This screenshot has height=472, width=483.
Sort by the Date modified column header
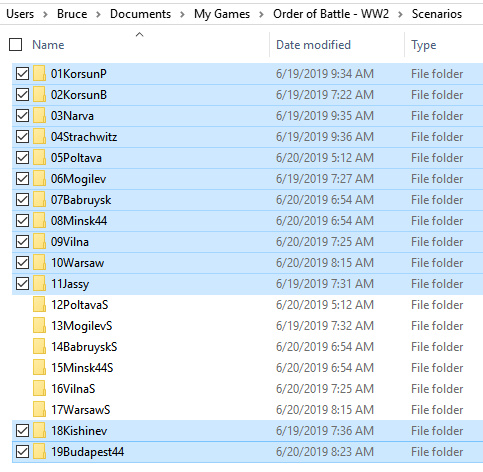click(313, 45)
